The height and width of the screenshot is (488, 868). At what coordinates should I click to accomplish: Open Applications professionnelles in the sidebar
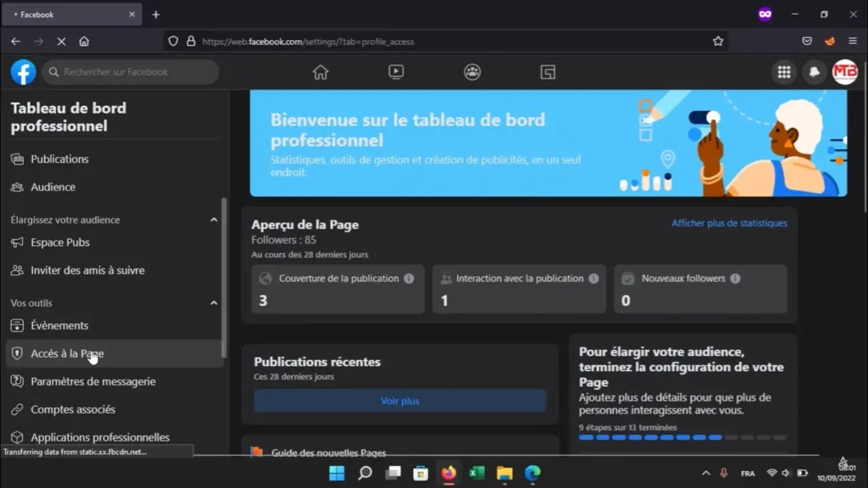pos(114,437)
